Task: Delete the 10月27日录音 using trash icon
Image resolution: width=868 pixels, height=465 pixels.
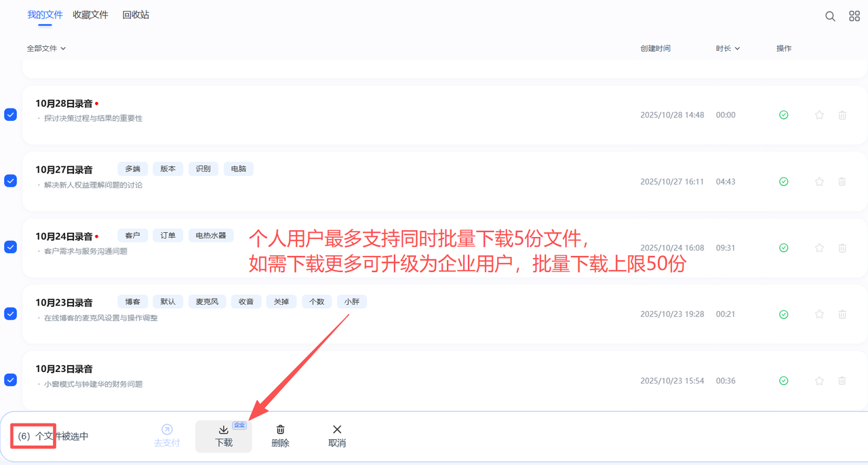Action: click(x=842, y=182)
